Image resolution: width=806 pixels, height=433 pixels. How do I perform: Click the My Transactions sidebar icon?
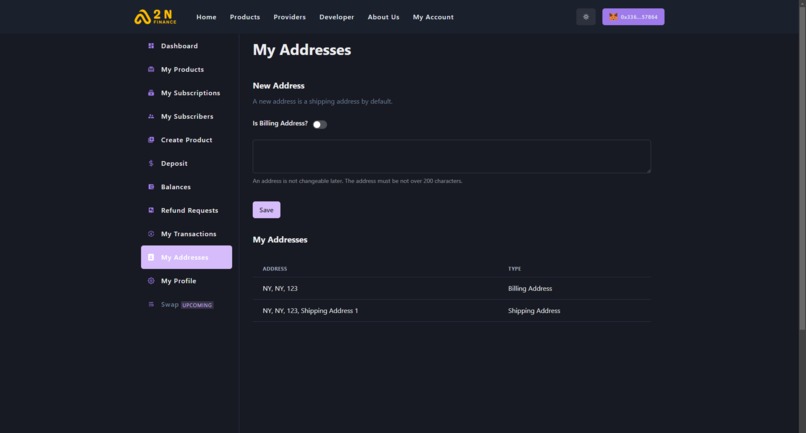[x=151, y=234]
